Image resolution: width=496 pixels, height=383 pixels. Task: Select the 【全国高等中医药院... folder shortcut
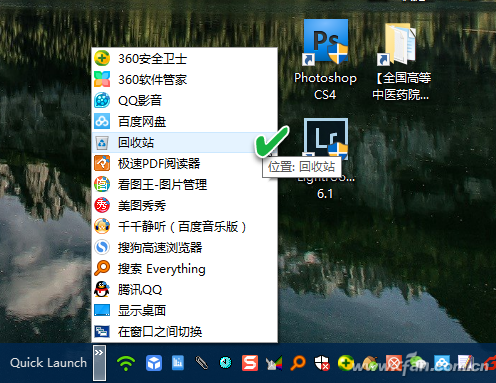point(401,62)
